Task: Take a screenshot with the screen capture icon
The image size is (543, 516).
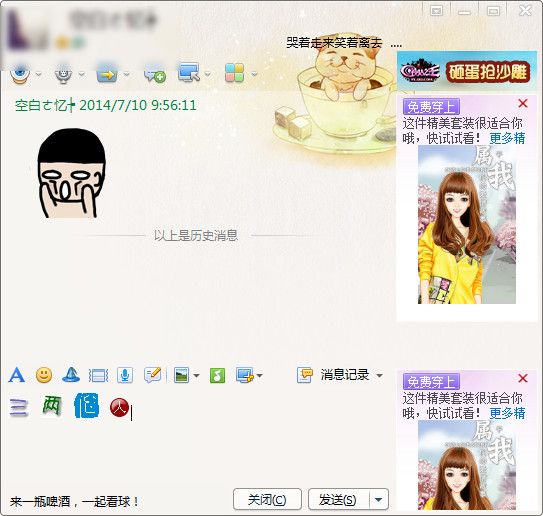Action: [x=244, y=375]
